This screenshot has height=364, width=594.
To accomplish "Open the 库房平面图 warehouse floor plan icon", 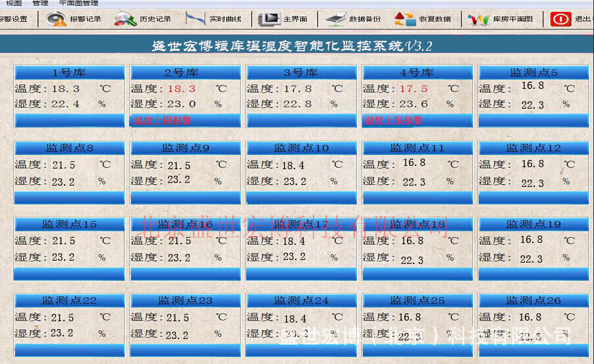I will tap(479, 18).
